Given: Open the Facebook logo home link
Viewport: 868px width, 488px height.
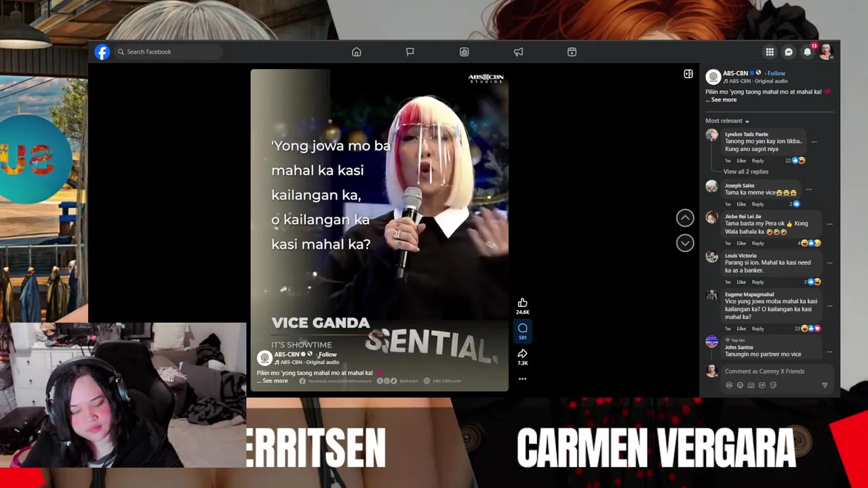Looking at the screenshot, I should coord(102,52).
